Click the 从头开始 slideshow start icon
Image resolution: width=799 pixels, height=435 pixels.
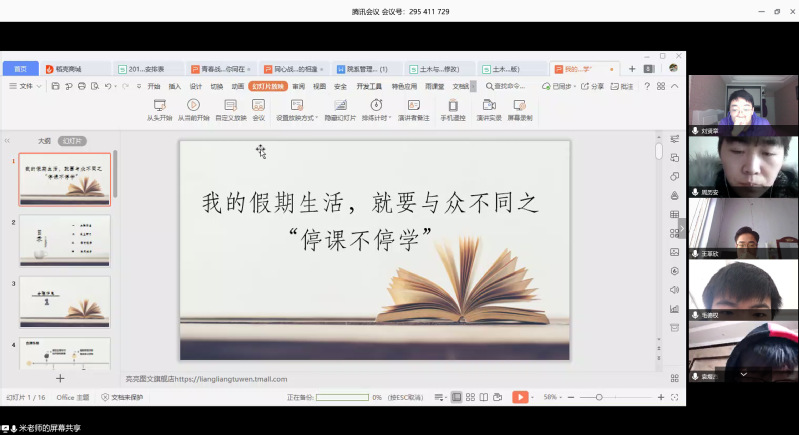click(x=159, y=106)
